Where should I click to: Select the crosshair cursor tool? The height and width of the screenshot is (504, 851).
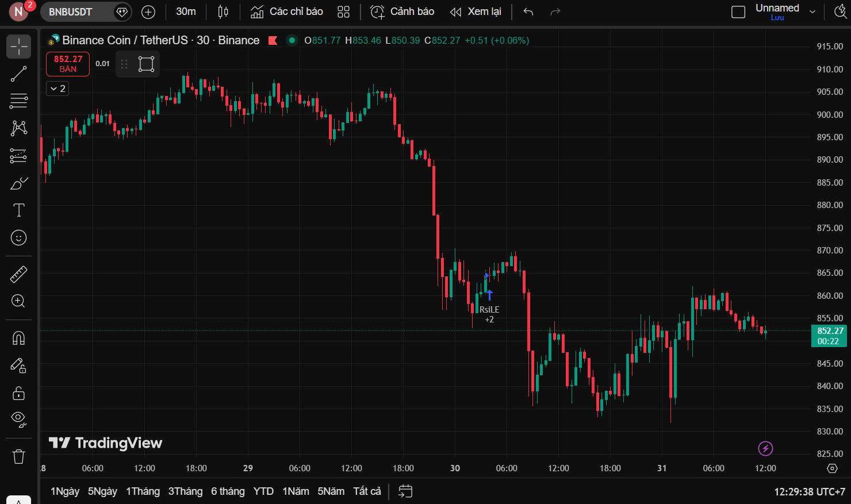[x=18, y=47]
